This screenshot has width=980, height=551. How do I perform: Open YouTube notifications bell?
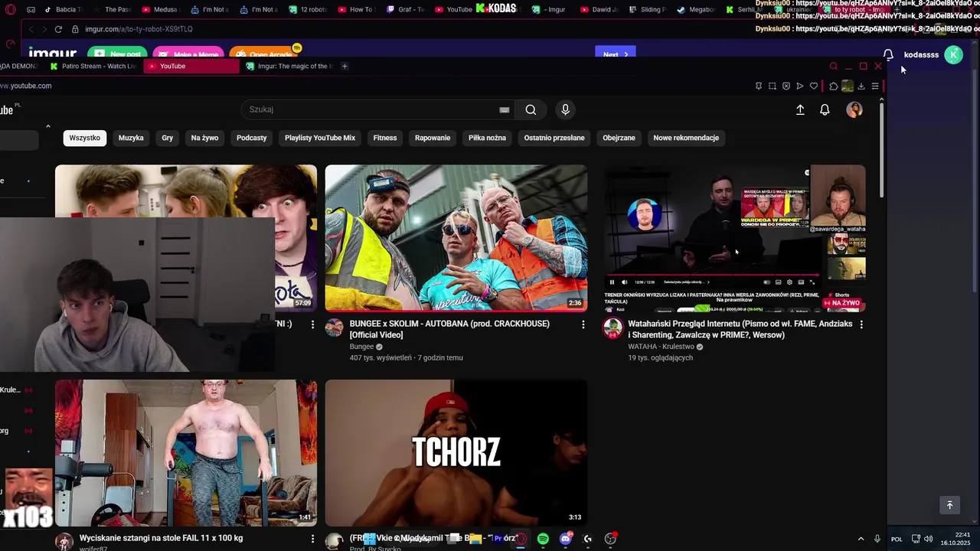point(825,109)
